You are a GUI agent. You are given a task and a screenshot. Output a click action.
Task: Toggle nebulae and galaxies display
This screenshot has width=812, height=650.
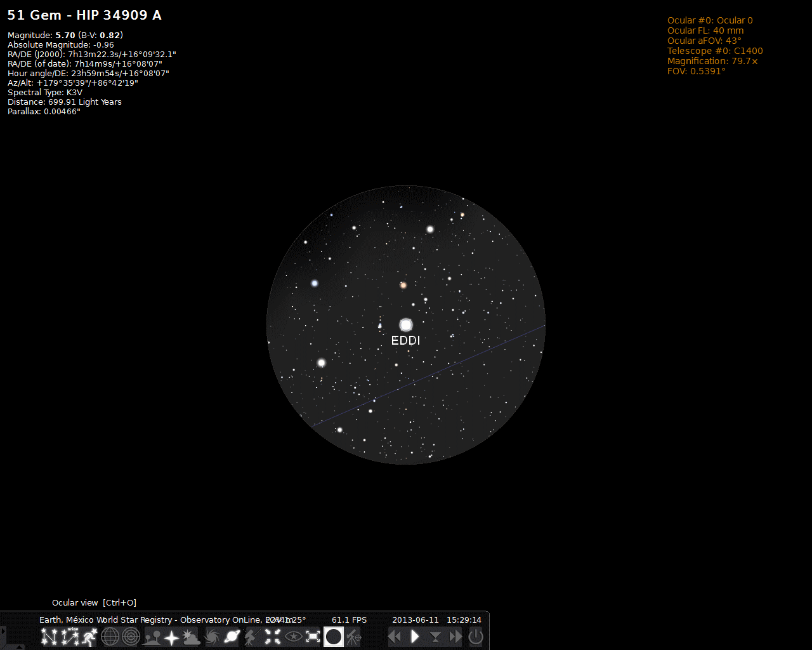point(213,637)
